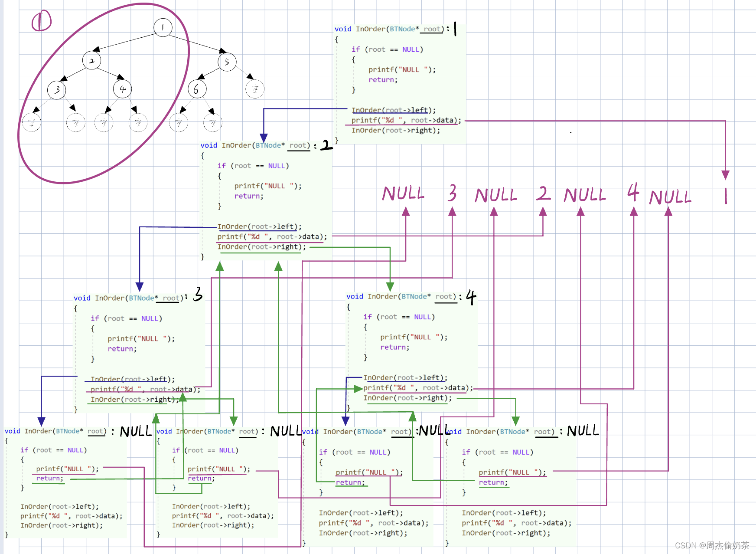
Task: Click 'if (root == NULL)' in block labeled 3
Action: click(x=126, y=318)
